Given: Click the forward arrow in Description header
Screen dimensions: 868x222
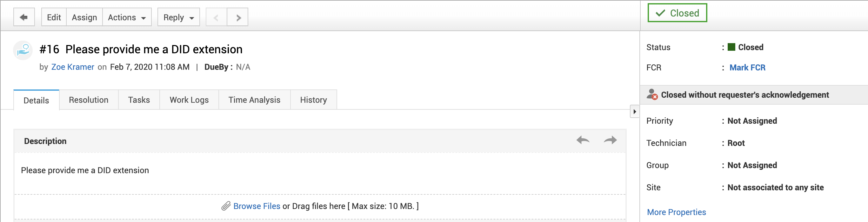Looking at the screenshot, I should 610,140.
